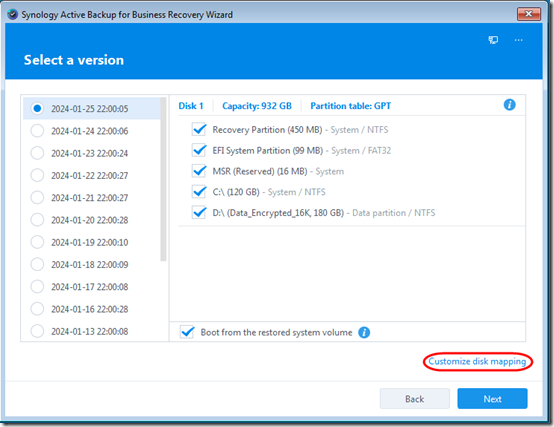554x427 pixels.
Task: Click Partition table: GPT text
Action: (x=350, y=106)
